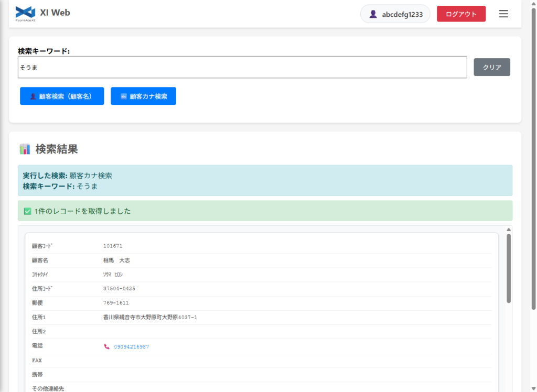Click the up arrow of results scrollbar
The image size is (537, 392).
tap(508, 230)
